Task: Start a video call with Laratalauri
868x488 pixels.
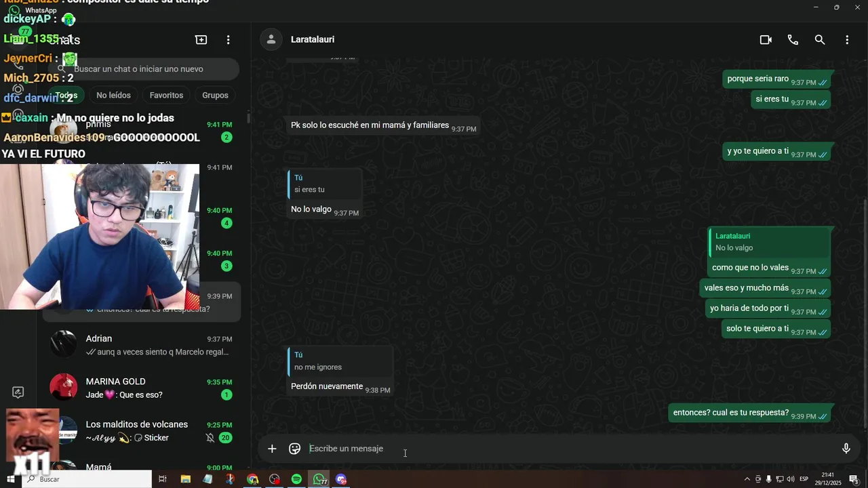Action: coord(766,40)
